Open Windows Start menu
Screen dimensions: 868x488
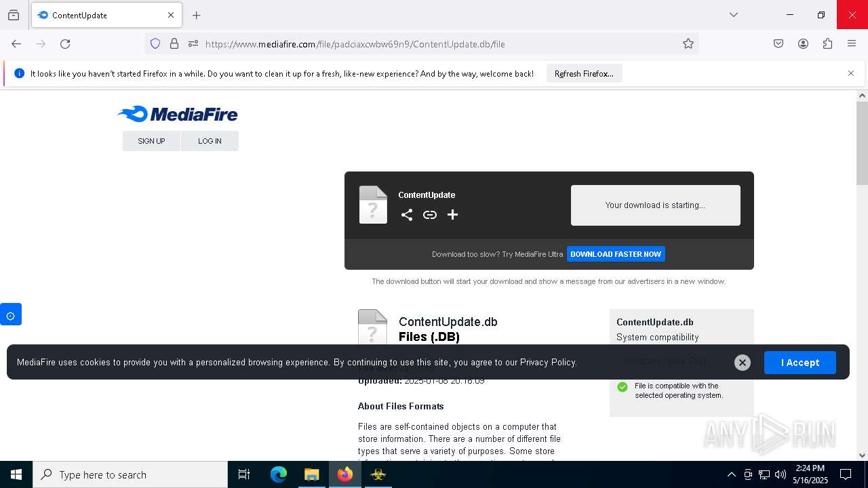pyautogui.click(x=16, y=474)
